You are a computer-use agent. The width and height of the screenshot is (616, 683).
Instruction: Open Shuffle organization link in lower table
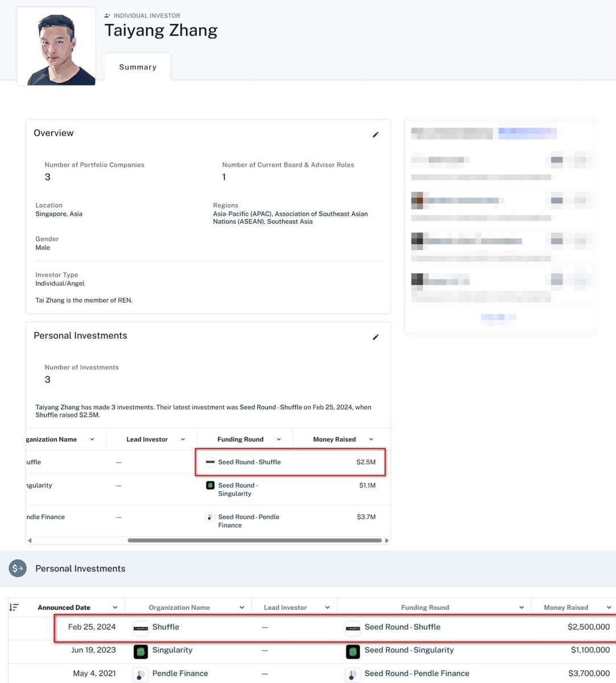coord(166,627)
